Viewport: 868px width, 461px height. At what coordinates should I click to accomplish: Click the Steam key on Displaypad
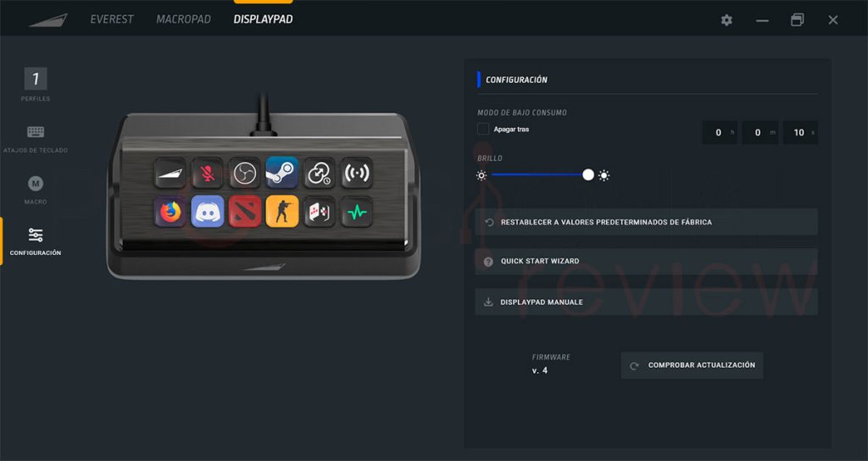[x=281, y=173]
